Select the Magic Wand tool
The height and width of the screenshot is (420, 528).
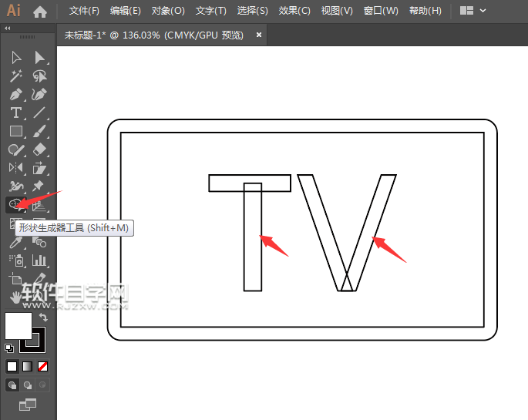(x=16, y=76)
